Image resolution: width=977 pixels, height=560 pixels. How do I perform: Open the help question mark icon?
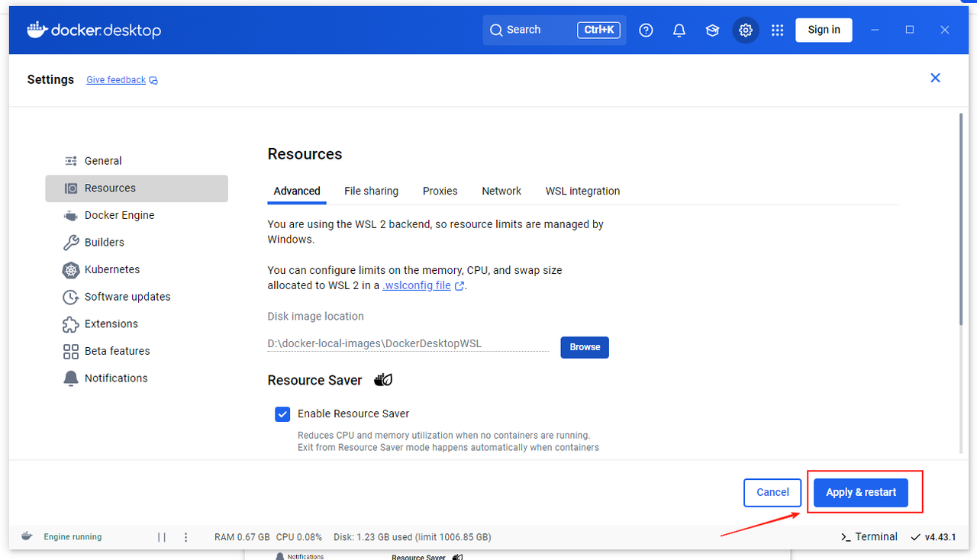(x=646, y=30)
